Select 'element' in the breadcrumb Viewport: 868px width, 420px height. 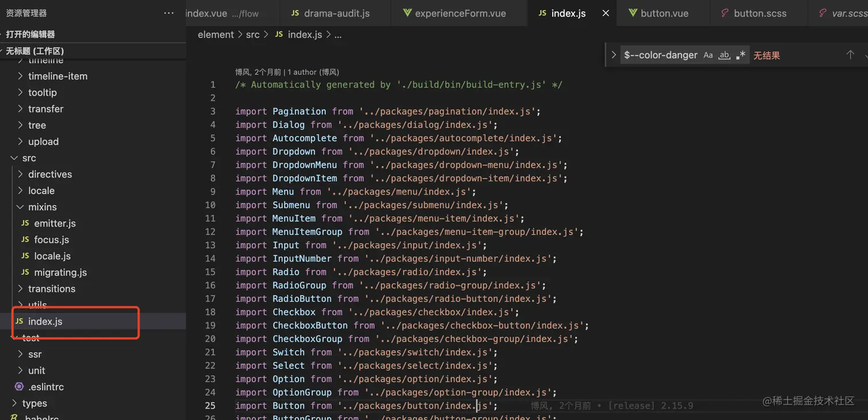pyautogui.click(x=216, y=34)
